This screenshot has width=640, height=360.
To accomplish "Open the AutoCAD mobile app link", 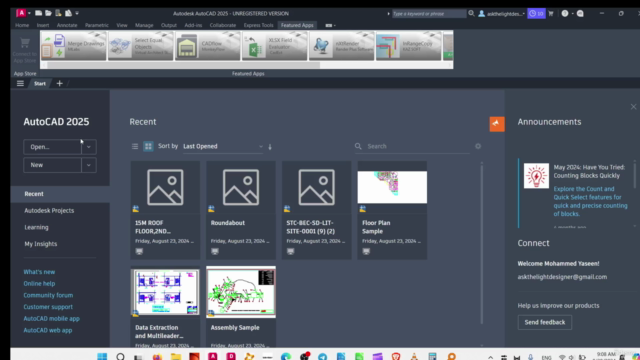I will click(51, 318).
